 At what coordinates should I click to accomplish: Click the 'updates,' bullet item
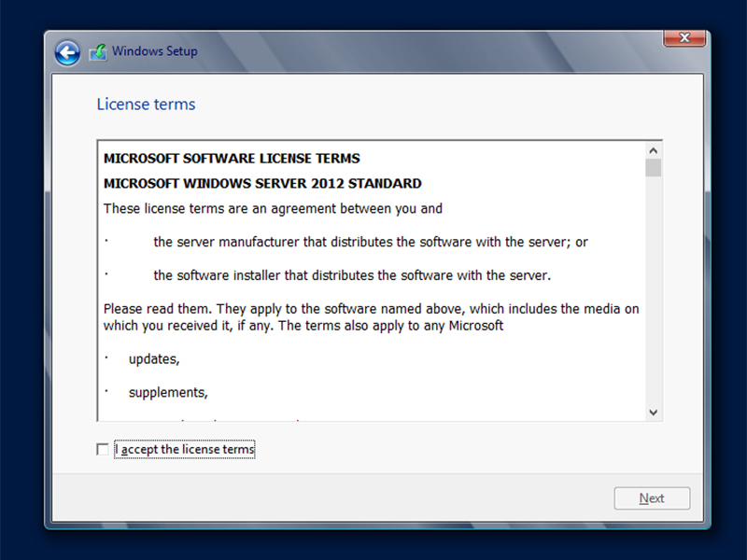click(154, 359)
